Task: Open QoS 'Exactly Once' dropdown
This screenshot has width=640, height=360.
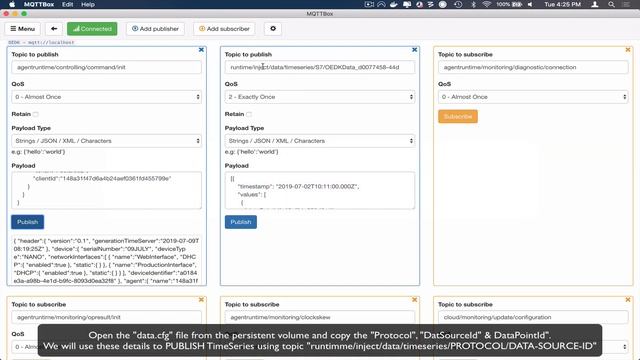Action: (320, 97)
